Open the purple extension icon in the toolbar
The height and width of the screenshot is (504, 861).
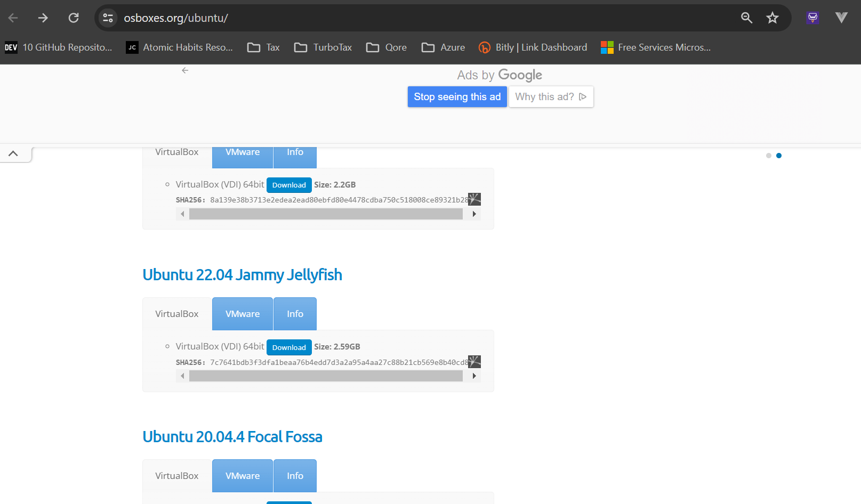812,18
